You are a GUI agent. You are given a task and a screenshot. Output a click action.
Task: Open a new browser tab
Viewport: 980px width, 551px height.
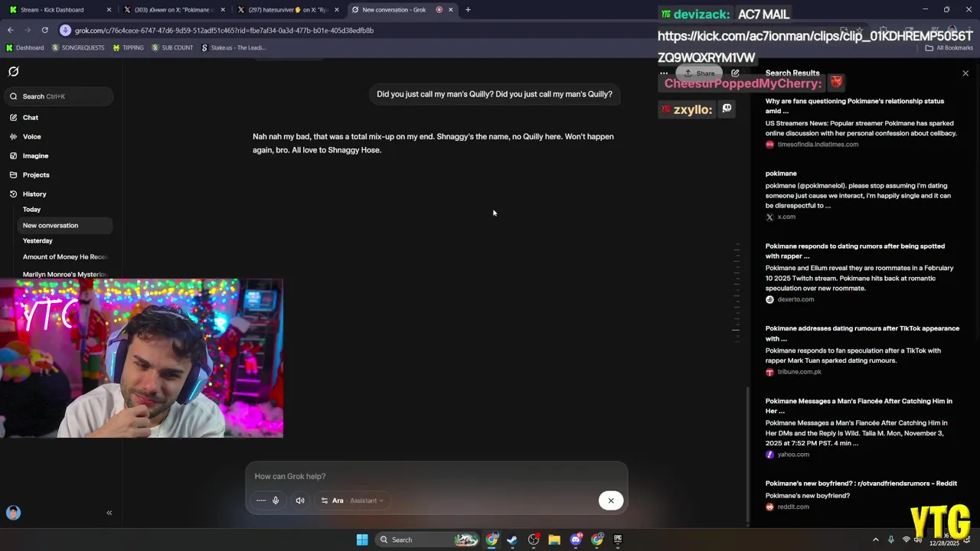tap(468, 10)
